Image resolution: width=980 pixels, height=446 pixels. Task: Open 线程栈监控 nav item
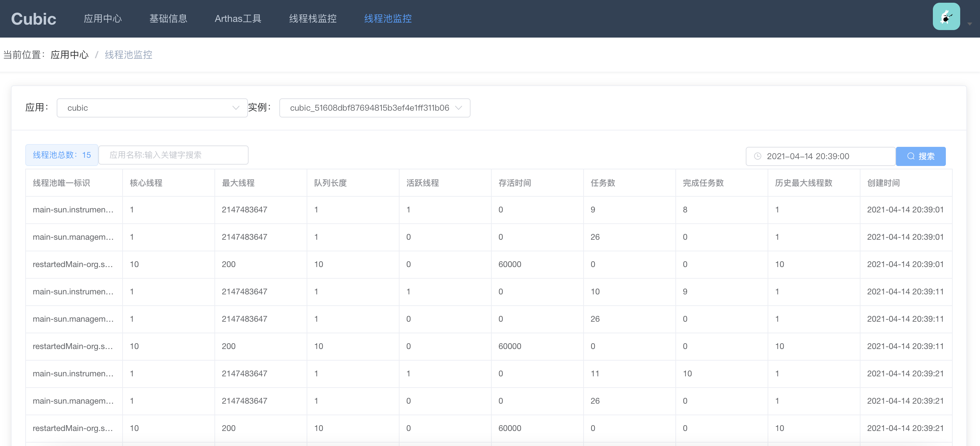pos(312,19)
